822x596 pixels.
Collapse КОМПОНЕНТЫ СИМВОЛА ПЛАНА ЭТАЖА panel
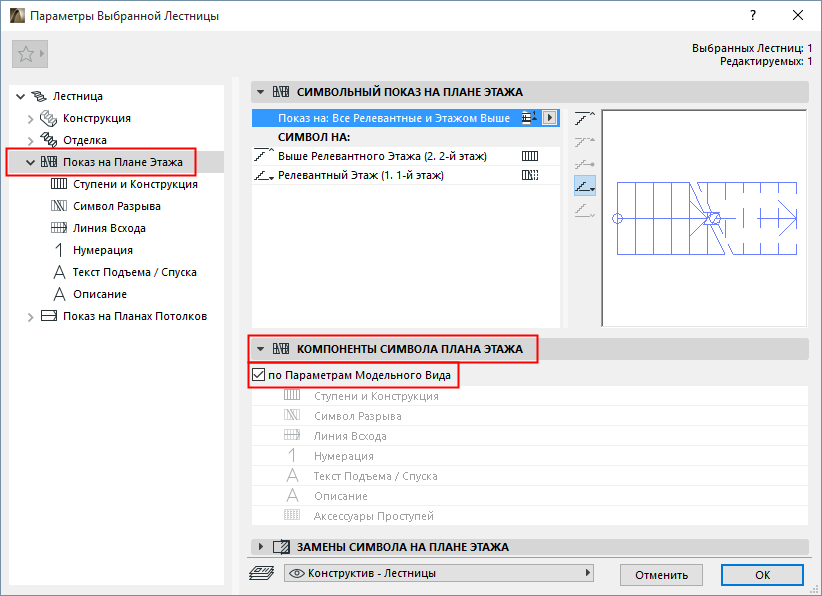(261, 349)
